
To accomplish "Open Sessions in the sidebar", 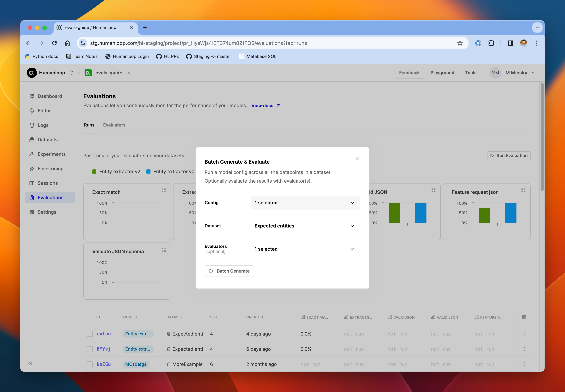I will point(50,183).
